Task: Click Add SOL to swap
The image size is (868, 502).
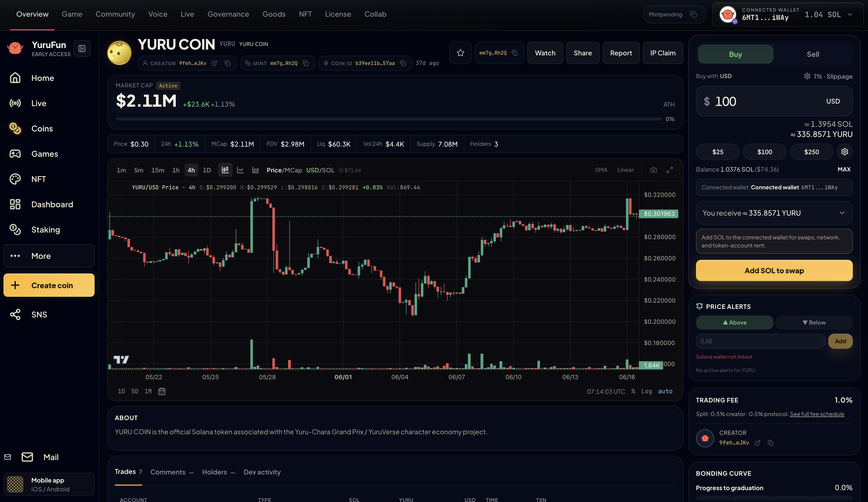Action: 774,271
